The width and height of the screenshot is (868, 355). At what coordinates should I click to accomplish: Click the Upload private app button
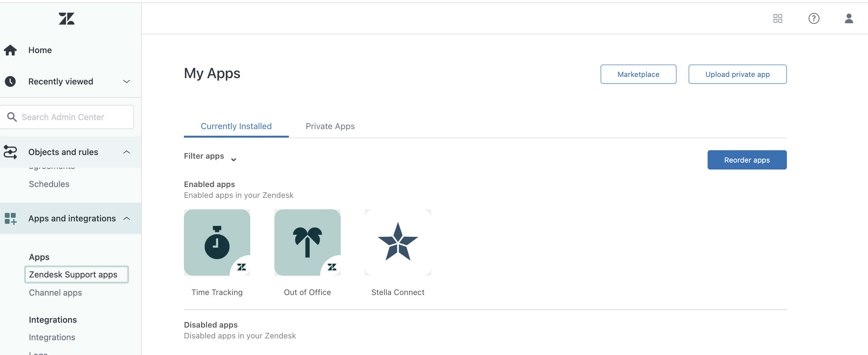(x=737, y=74)
